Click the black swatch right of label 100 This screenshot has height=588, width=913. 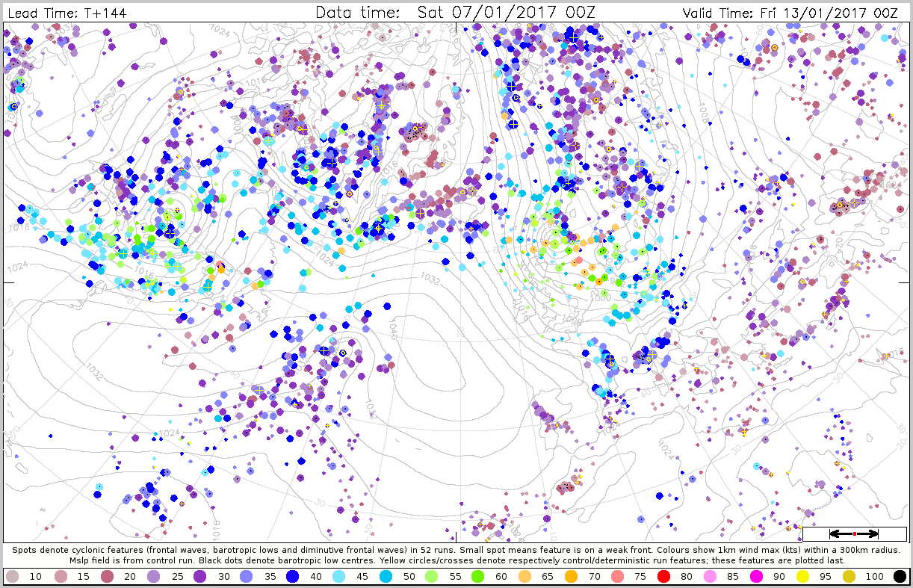tap(900, 576)
